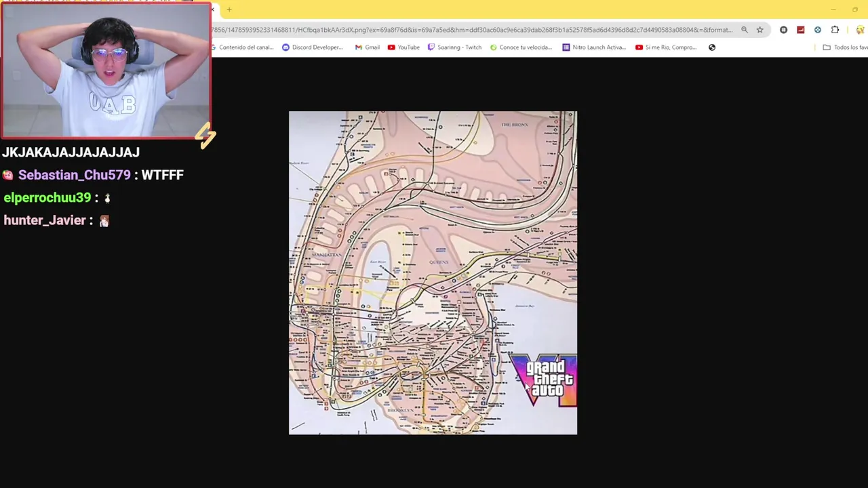This screenshot has height=488, width=868.
Task: Open the Chrome profile avatar
Action: click(x=860, y=30)
